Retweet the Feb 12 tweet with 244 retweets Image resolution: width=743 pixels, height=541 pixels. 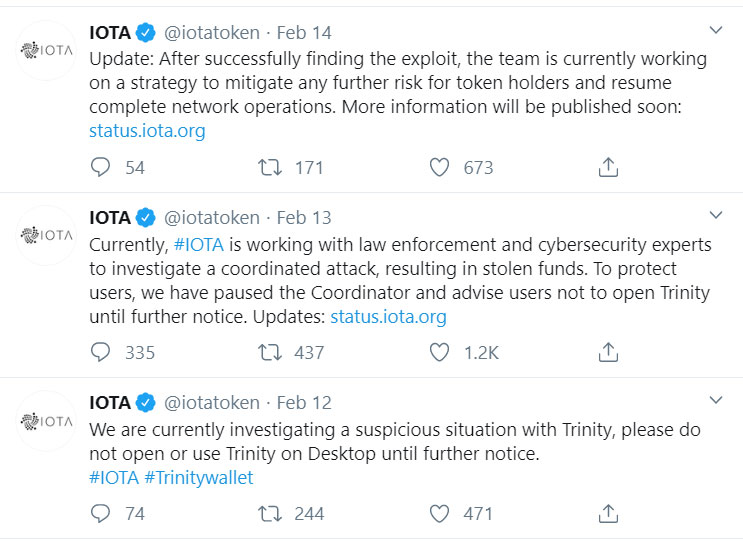270,513
